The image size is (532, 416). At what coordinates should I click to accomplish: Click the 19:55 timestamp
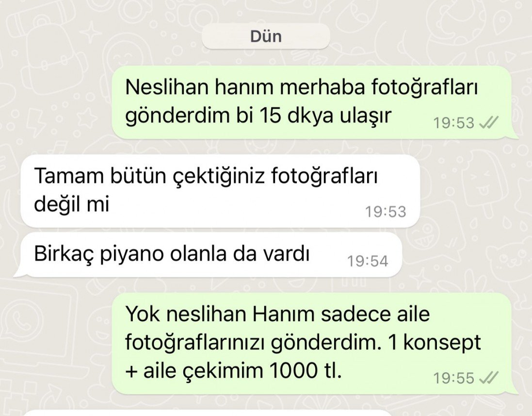coord(453,378)
